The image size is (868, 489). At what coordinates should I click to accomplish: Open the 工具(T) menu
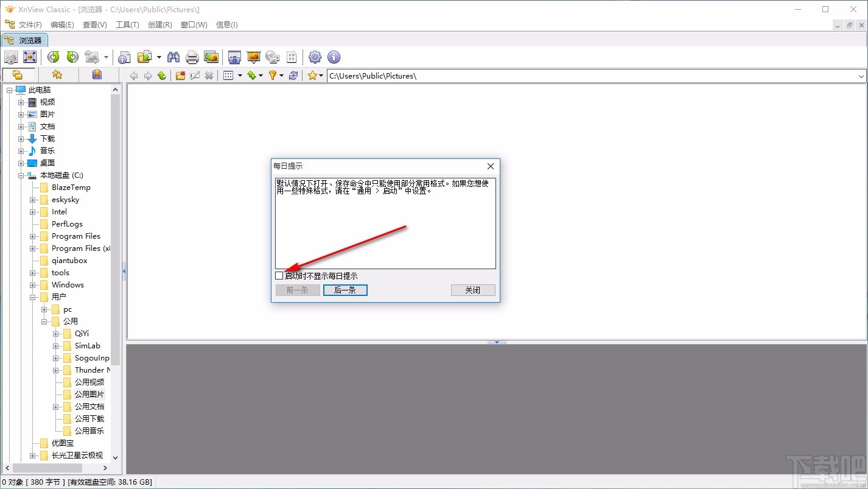127,25
